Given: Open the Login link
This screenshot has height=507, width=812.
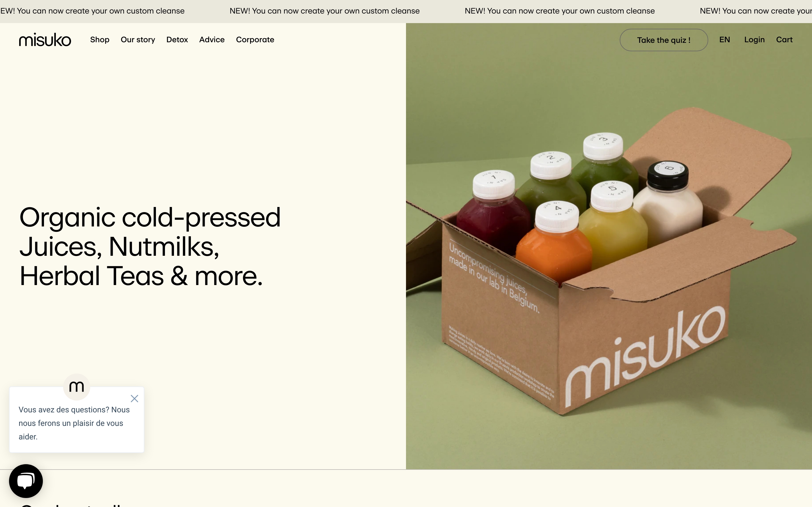Looking at the screenshot, I should click(754, 39).
